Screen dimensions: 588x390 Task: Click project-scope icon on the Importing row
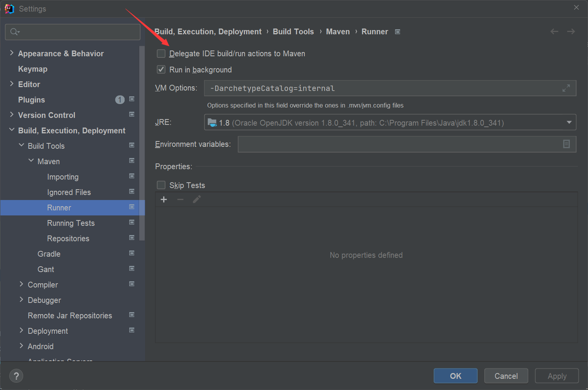pyautogui.click(x=132, y=176)
